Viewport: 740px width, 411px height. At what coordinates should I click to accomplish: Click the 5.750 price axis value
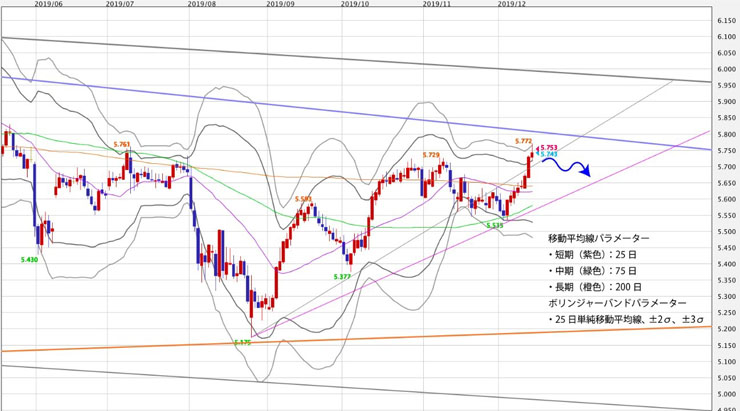click(727, 151)
